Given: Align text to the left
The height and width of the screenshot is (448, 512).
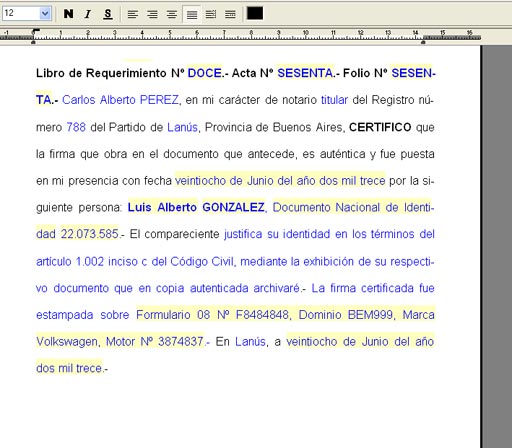Looking at the screenshot, I should point(133,14).
